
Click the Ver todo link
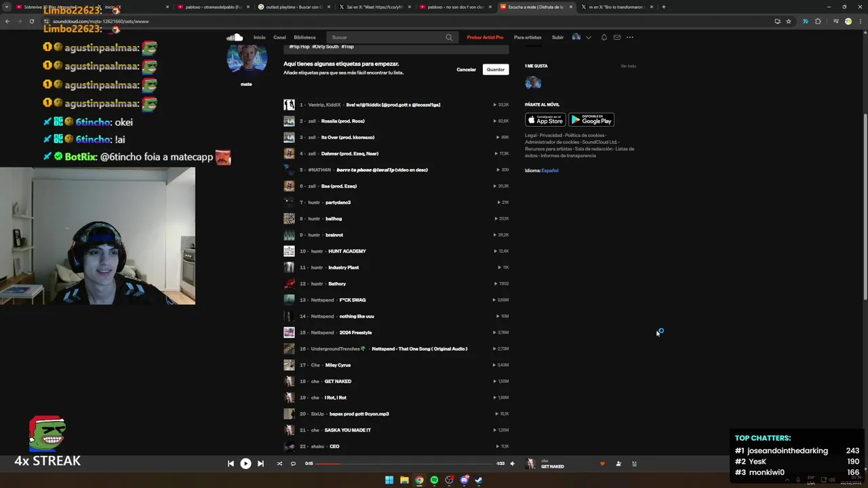click(628, 66)
